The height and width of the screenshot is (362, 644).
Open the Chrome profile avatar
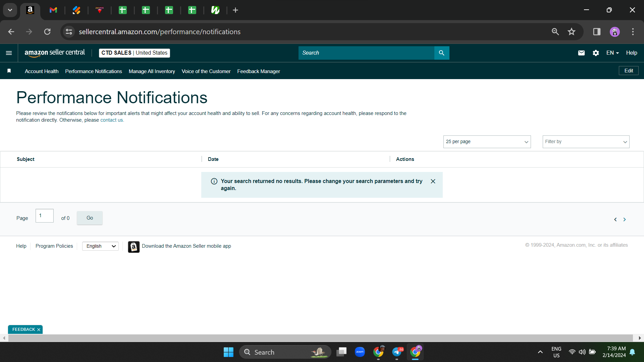coord(614,32)
